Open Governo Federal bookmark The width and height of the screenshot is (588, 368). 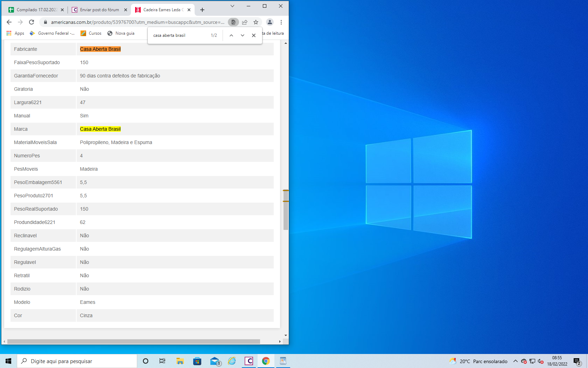point(52,33)
